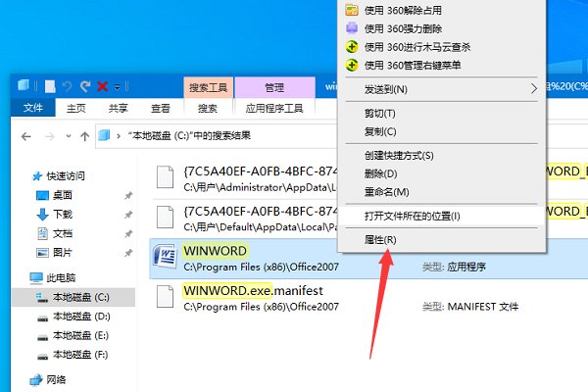Click the explorer window icon in title bar

coord(24,85)
